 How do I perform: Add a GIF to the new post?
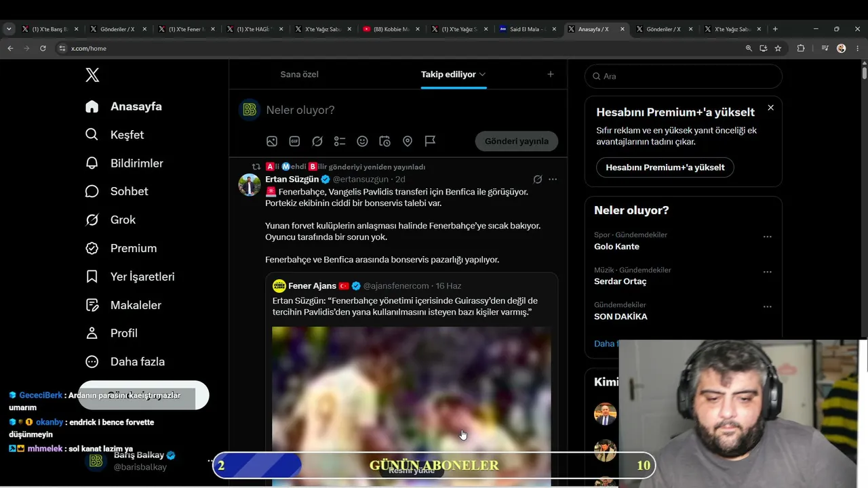(294, 141)
